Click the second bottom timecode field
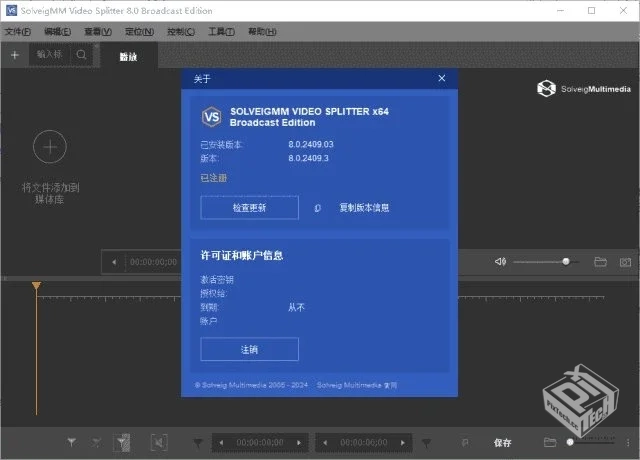640x460 pixels. coord(364,443)
